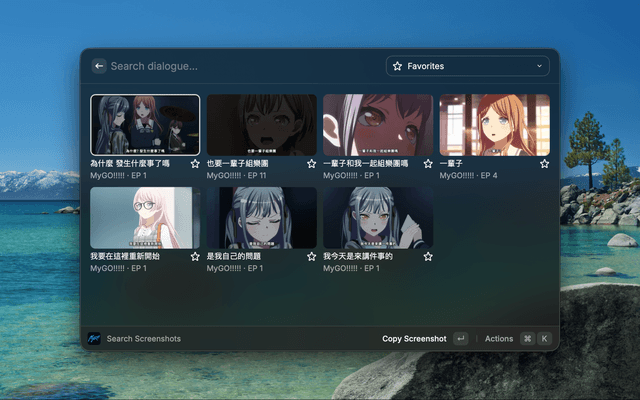Click the MyGO!!!!! · EP 4 subtitle
The image size is (640, 400).
[469, 176]
